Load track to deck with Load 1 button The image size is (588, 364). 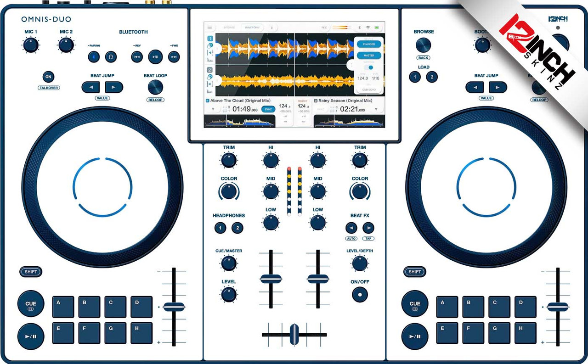415,77
